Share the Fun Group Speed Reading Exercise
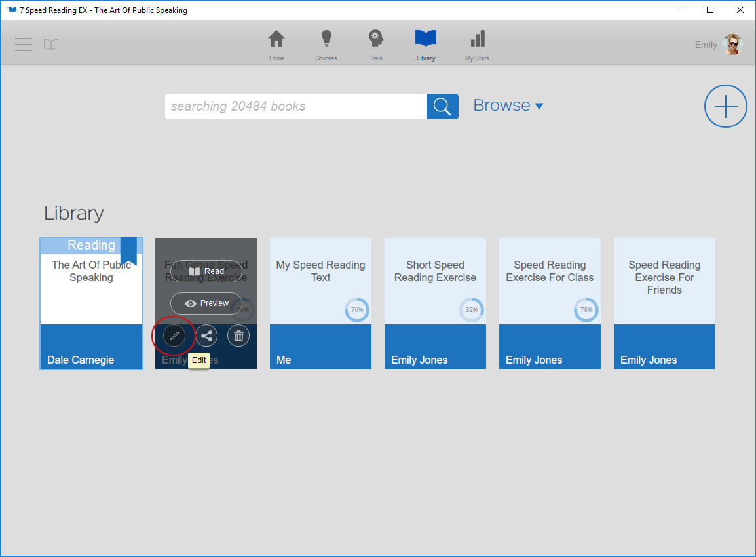The height and width of the screenshot is (557, 756). click(206, 335)
